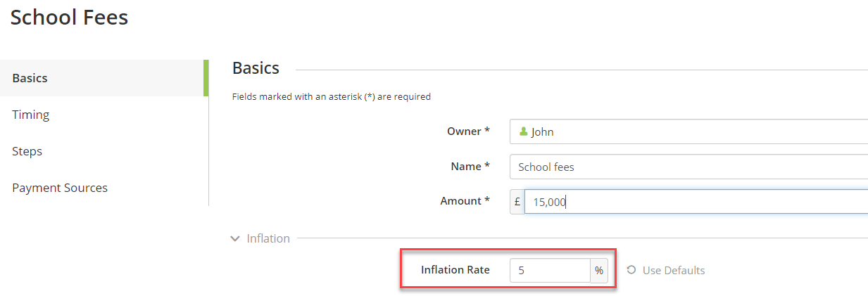Focus the Name field containing School fees
868x296 pixels.
coord(688,167)
